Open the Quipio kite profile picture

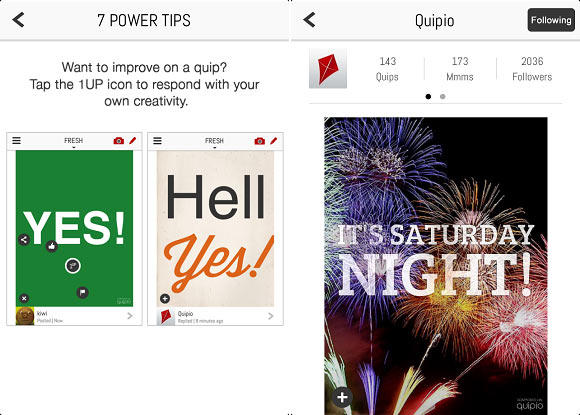(x=328, y=68)
